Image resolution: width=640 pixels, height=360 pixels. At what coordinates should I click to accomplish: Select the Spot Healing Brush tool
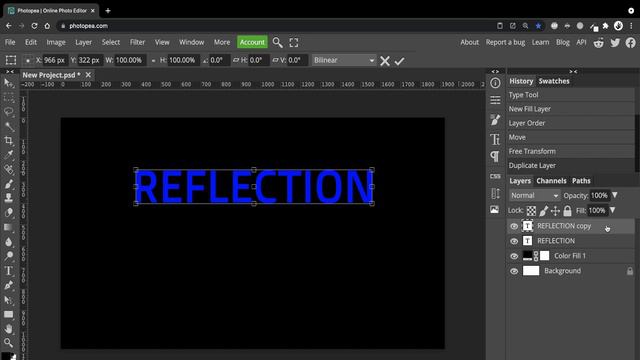9,169
